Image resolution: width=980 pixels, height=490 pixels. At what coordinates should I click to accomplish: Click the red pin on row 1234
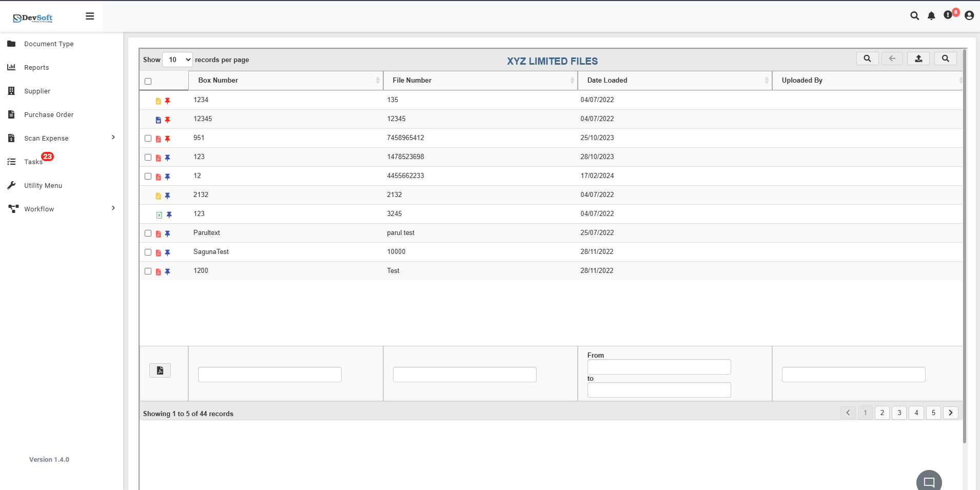[167, 101]
